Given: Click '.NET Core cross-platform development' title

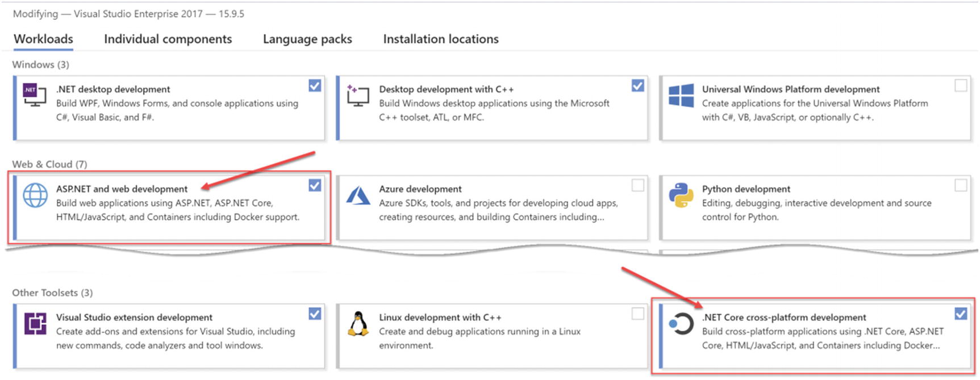Looking at the screenshot, I should coord(784,318).
